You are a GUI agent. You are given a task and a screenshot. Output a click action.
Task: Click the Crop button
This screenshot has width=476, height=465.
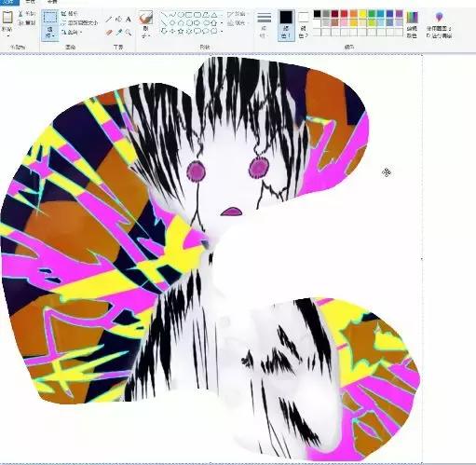click(69, 14)
